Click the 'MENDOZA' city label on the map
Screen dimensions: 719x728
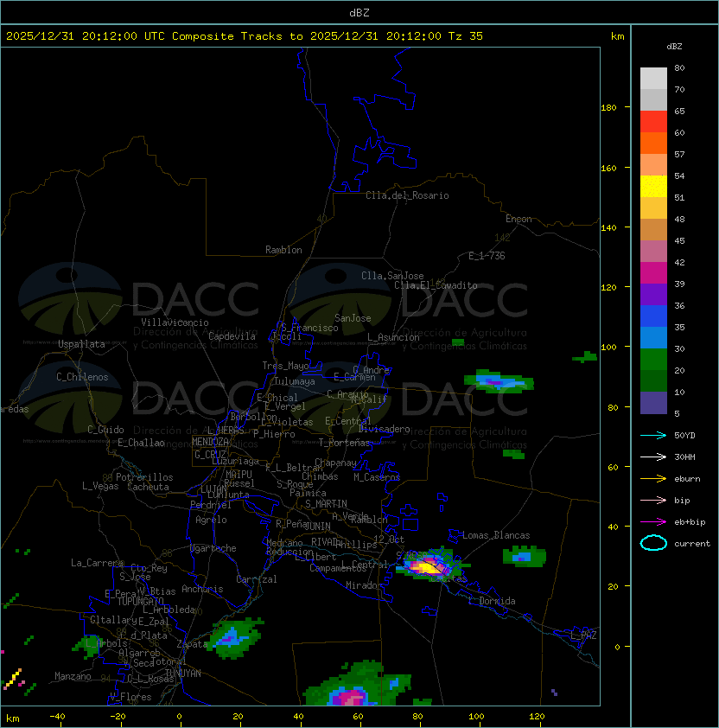210,442
